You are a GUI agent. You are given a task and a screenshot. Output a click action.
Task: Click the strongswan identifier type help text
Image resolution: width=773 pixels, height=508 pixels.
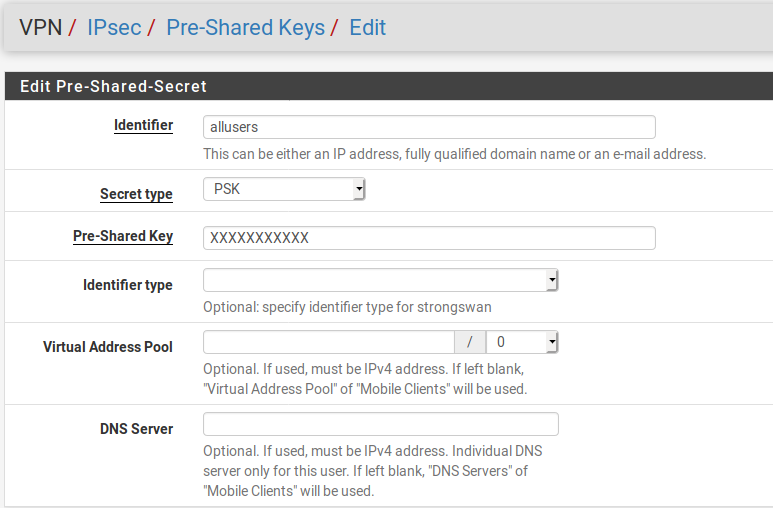point(347,307)
